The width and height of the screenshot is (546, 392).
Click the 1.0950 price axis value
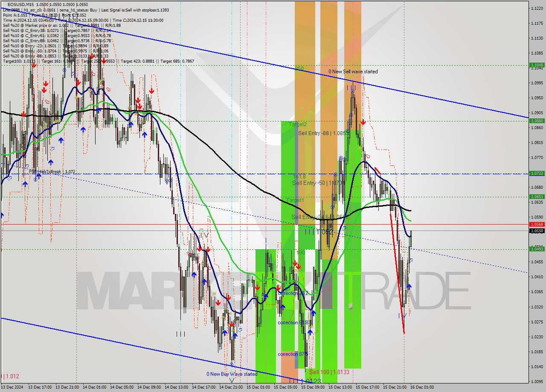click(537, 98)
